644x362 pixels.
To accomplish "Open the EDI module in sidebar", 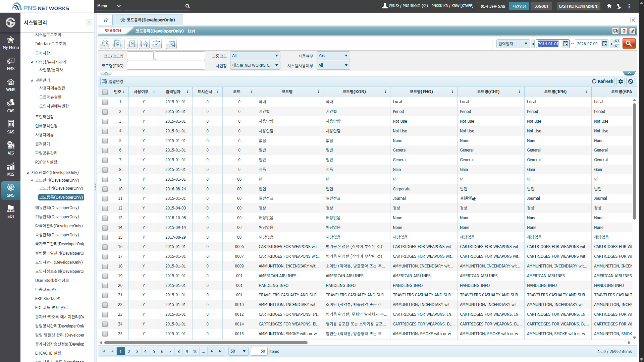I will (x=11, y=212).
